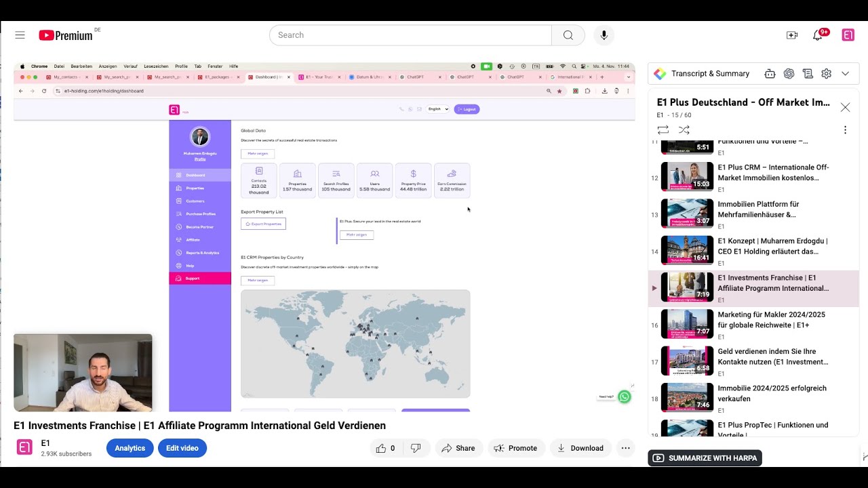868x488 pixels.
Task: Toggle playlist loop
Action: [x=663, y=129]
